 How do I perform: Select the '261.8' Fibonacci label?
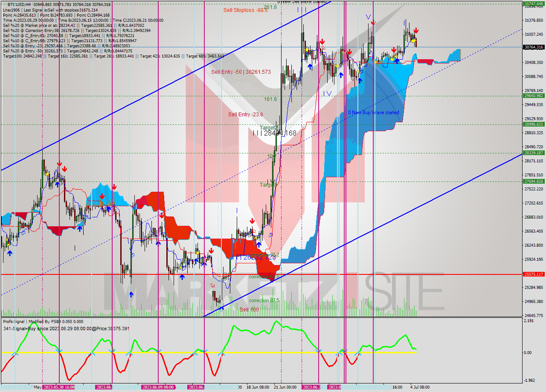tap(270, 7)
